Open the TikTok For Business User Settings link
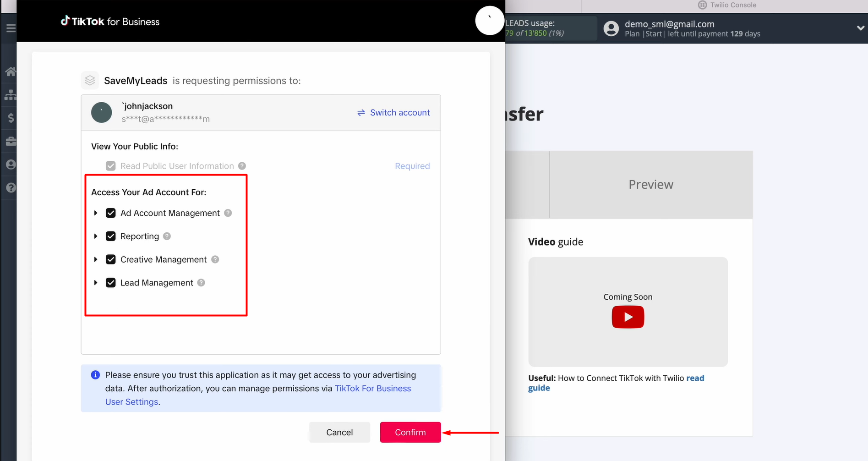 click(372, 388)
